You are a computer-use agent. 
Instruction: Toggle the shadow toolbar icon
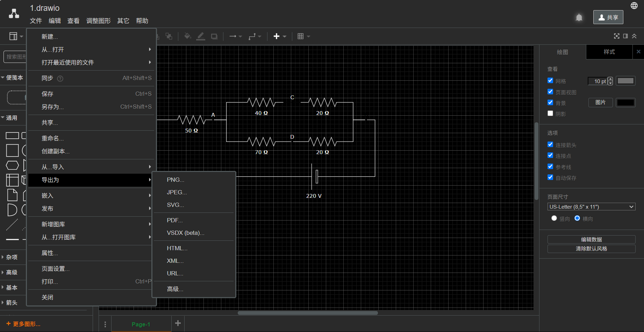[214, 36]
